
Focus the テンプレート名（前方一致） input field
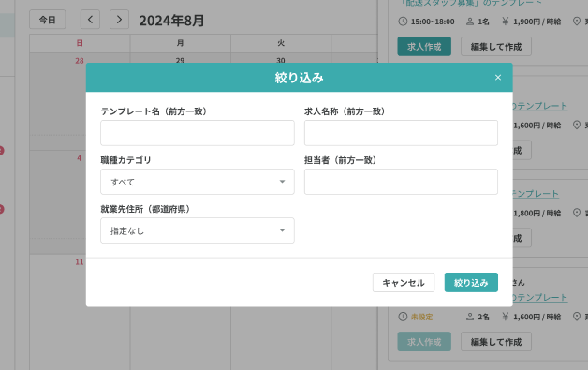click(x=198, y=133)
